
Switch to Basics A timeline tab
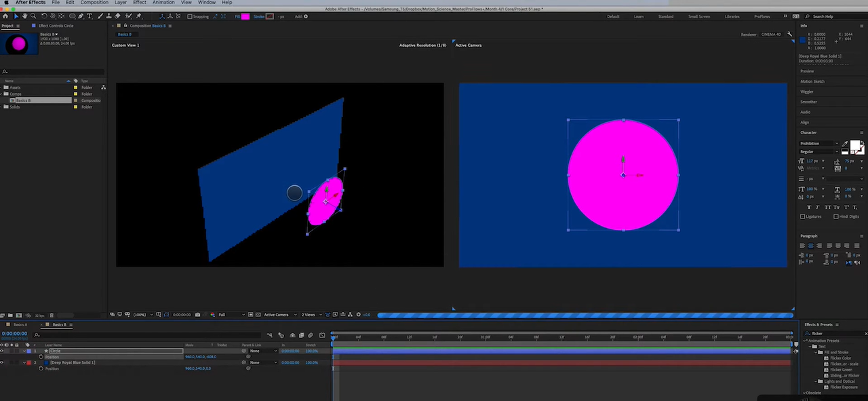pos(20,324)
